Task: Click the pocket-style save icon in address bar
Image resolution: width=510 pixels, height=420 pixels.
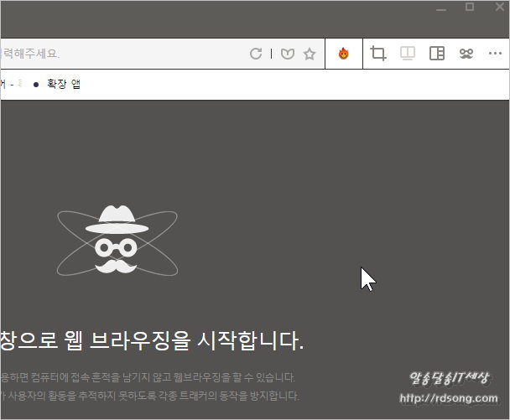Action: [288, 54]
